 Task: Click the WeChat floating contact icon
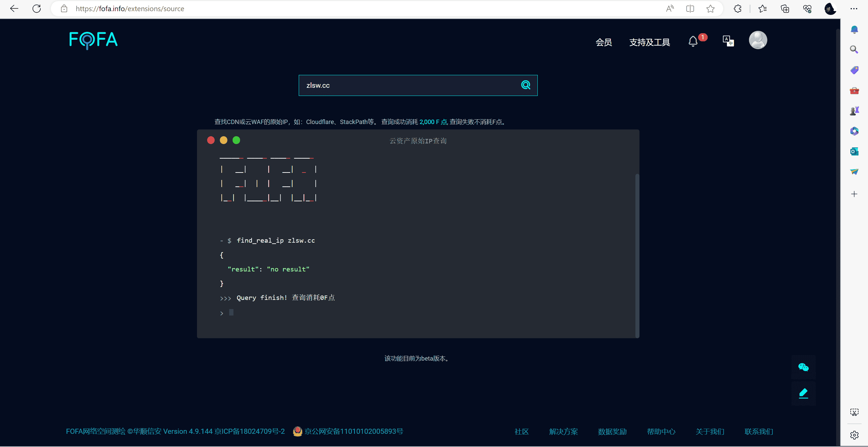click(x=803, y=367)
